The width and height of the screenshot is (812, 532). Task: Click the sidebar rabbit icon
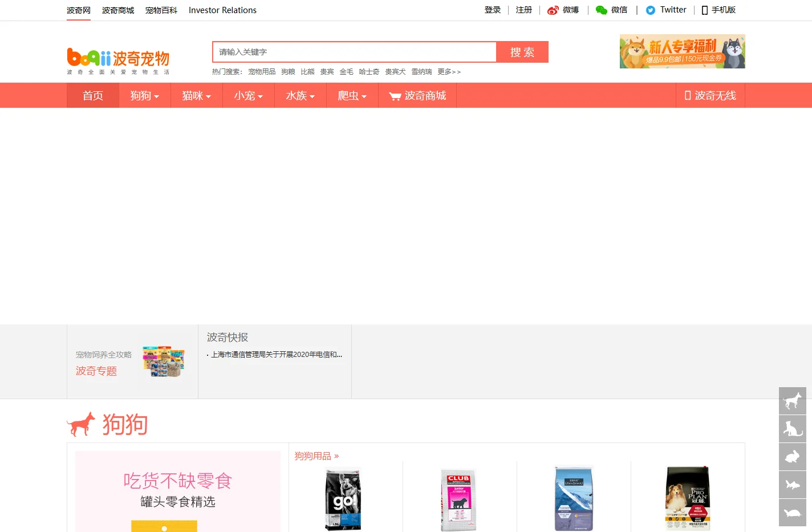coord(793,457)
